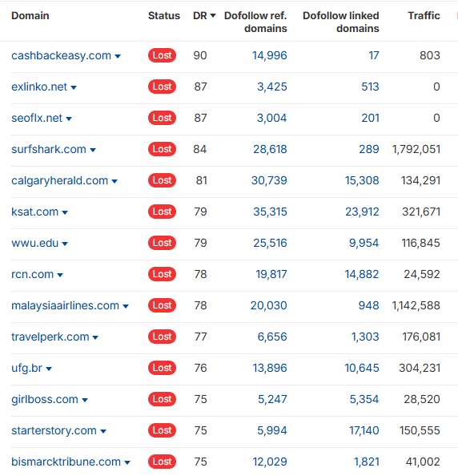This screenshot has width=458, height=476.
Task: Open the exlinko.net domain link
Action: coord(39,87)
